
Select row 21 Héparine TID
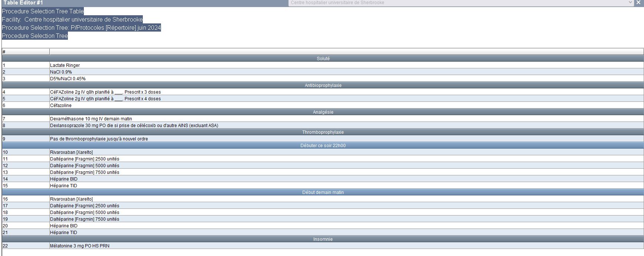(x=63, y=233)
